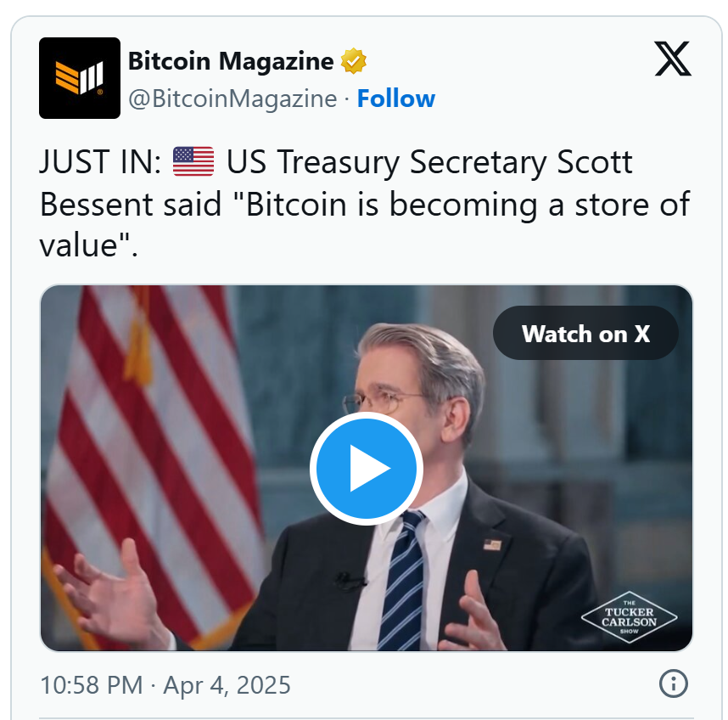Click the tweet info circle icon
The width and height of the screenshot is (728, 720).
point(673,683)
